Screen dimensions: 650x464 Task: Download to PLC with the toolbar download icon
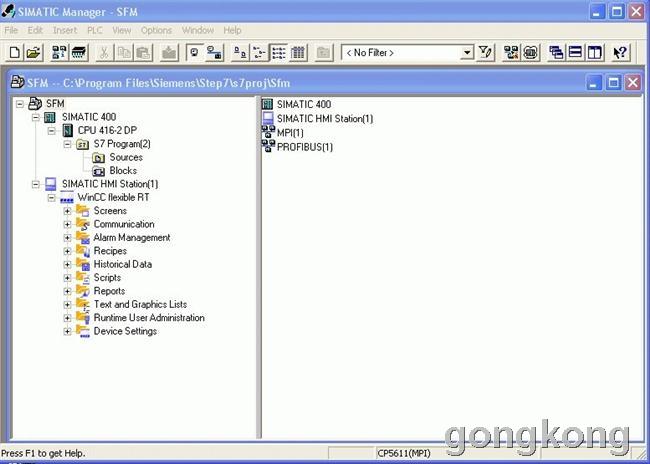pos(169,53)
